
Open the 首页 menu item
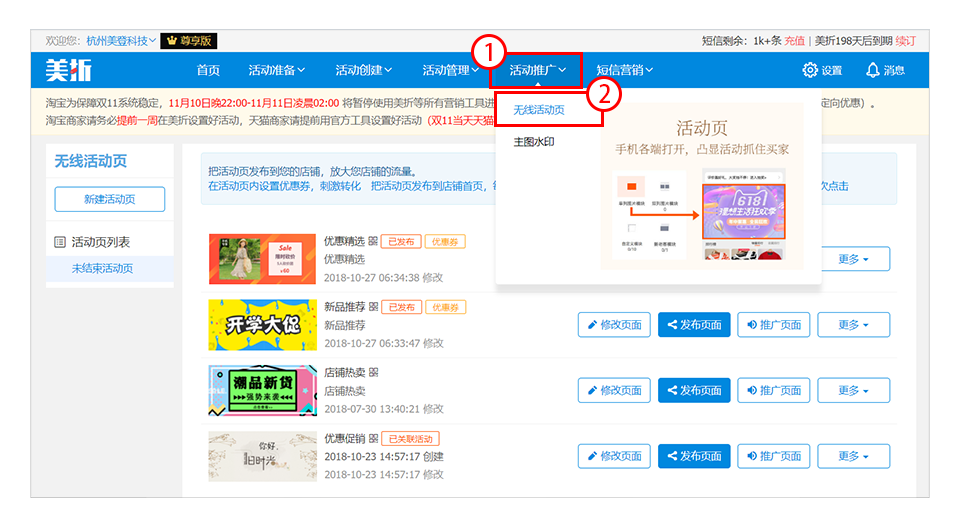[208, 70]
